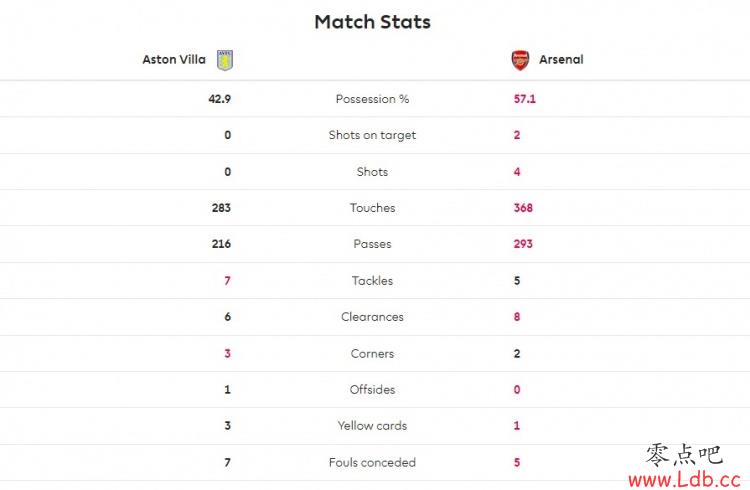750x490 pixels.
Task: Click the Aston Villa club crest
Action: 225,60
